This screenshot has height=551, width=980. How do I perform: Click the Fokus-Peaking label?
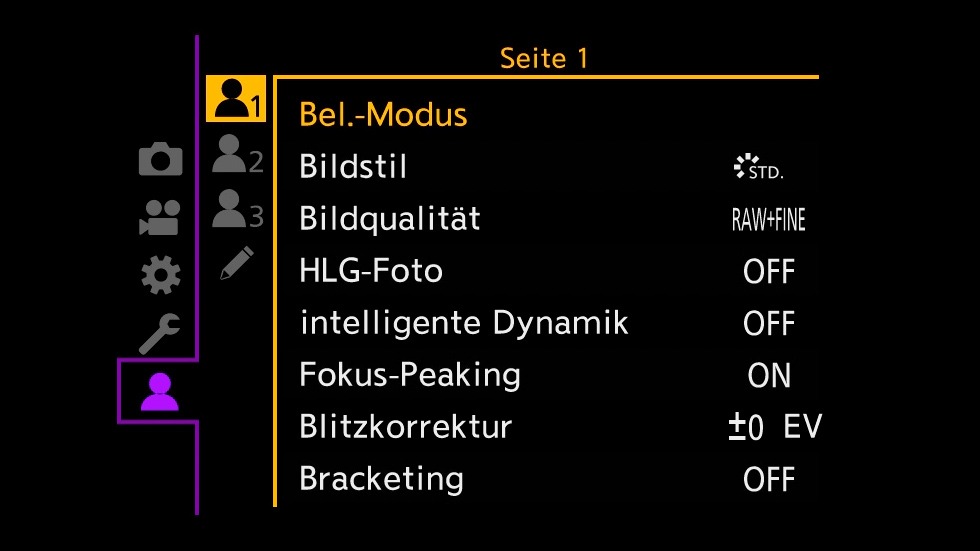click(x=410, y=376)
